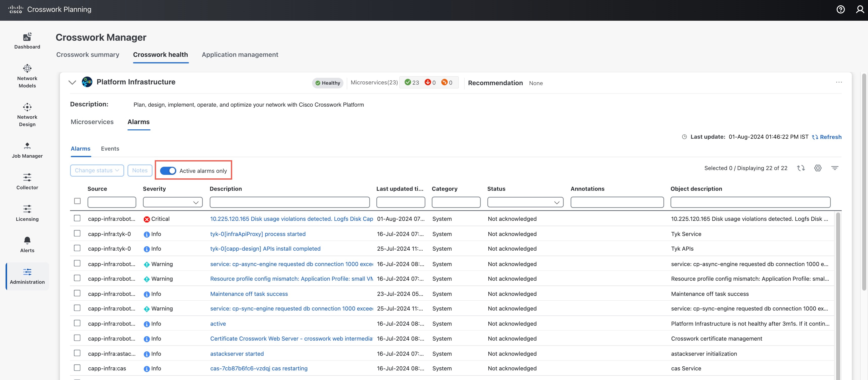
Task: Click the Last update clock icon
Action: pyautogui.click(x=684, y=137)
